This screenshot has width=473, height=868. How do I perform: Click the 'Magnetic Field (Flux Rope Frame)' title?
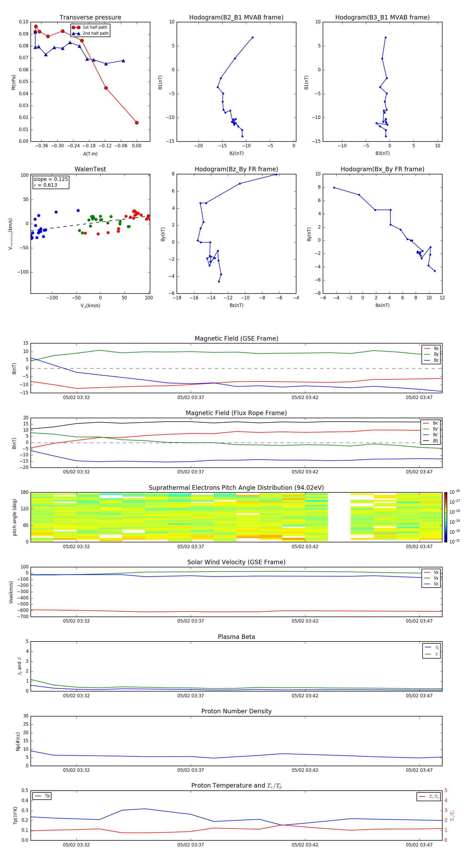click(236, 413)
